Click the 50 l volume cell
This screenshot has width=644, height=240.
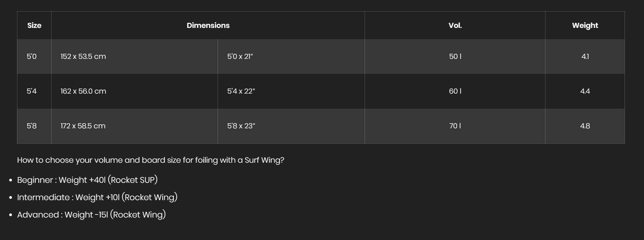(x=455, y=57)
